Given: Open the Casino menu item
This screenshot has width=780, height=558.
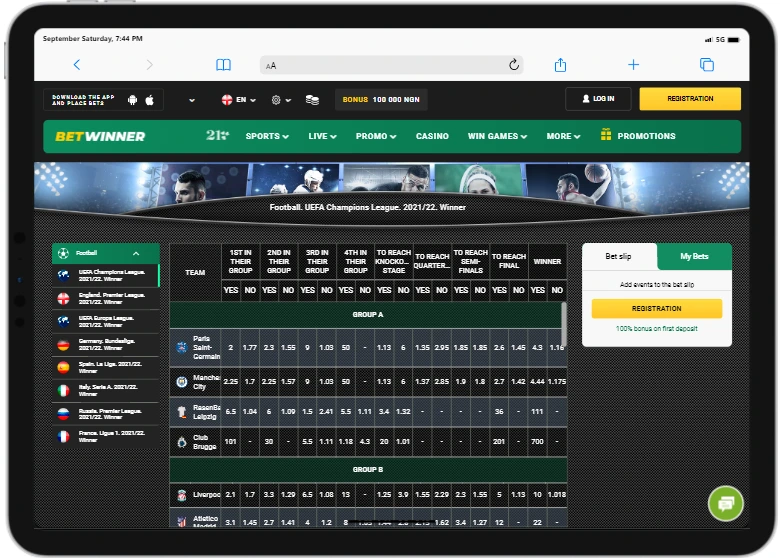Looking at the screenshot, I should [x=432, y=136].
